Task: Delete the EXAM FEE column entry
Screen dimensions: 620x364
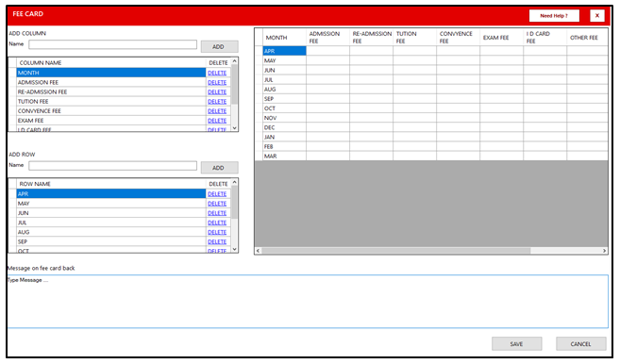Action: 217,121
